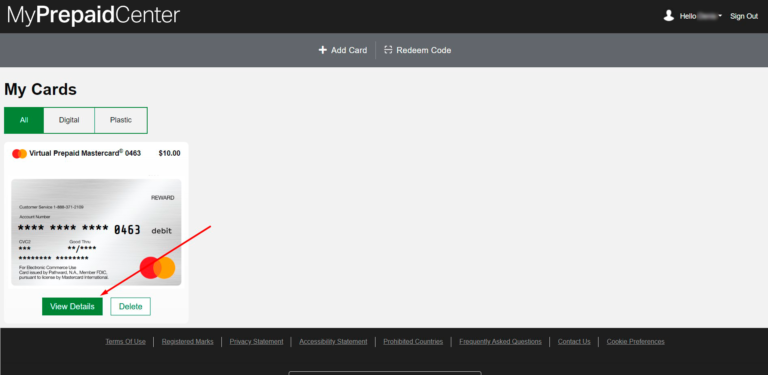This screenshot has width=768, height=375.
Task: Click the silver reward card image
Action: pyautogui.click(x=96, y=233)
